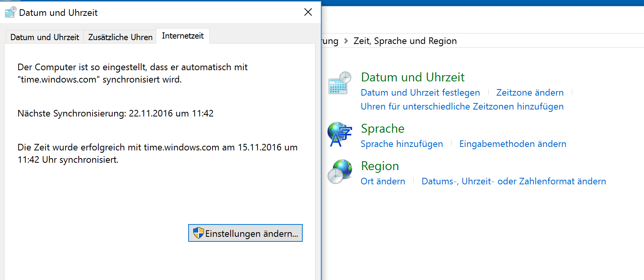Expand the breadcrumb arrow before Zeit, Sprache
644x280 pixels.
tap(346, 41)
